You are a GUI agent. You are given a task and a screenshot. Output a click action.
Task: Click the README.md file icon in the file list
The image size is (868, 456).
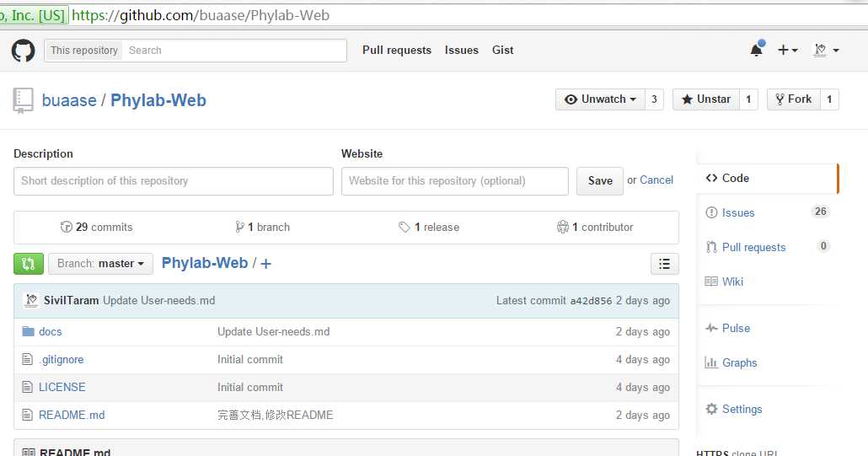tap(27, 415)
